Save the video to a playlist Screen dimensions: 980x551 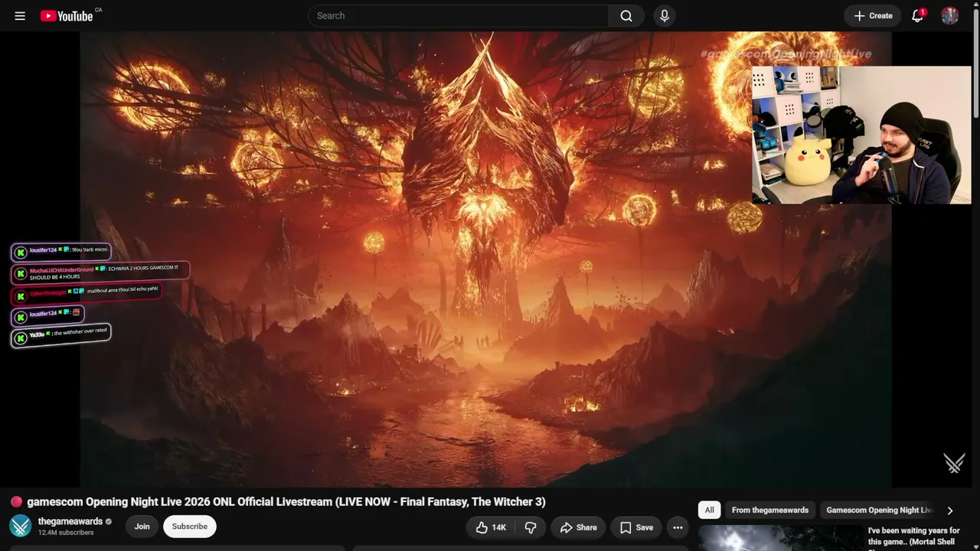[636, 527]
